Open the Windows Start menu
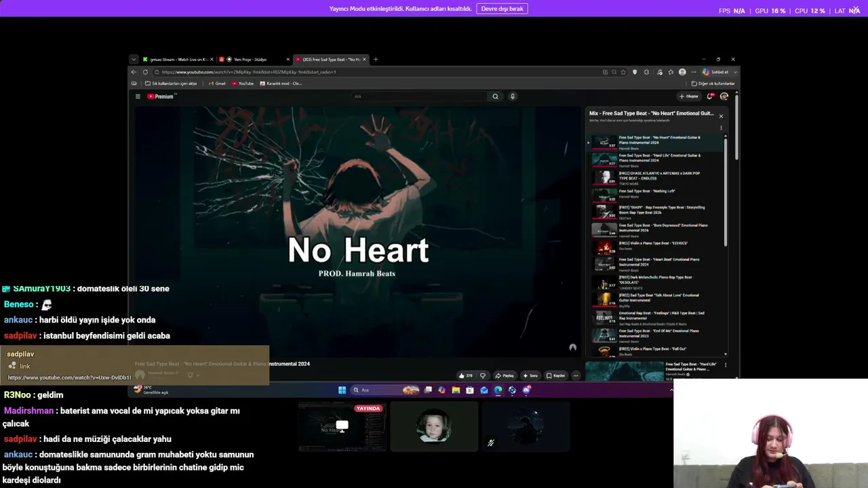This screenshot has height=488, width=868. pyautogui.click(x=342, y=390)
